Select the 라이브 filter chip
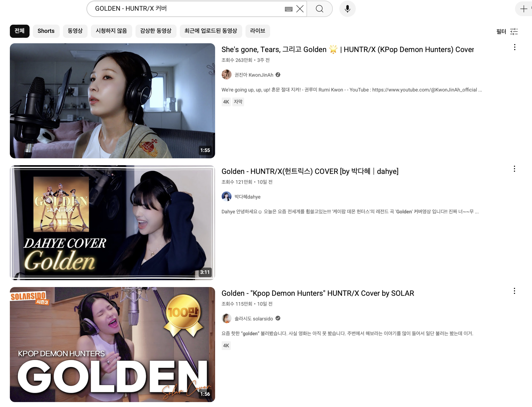This screenshot has width=532, height=407. (258, 31)
